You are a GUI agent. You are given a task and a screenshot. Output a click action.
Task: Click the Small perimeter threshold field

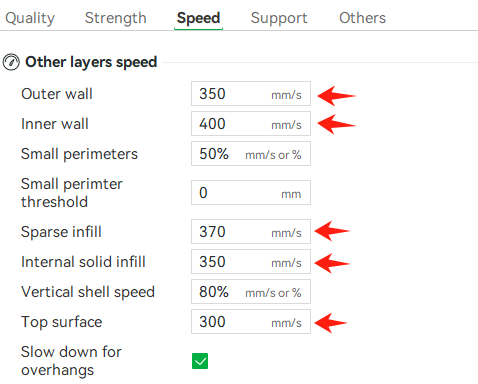251,193
